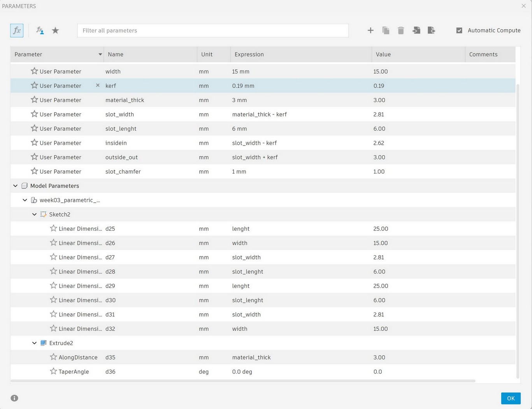Screen dimensions: 532x409
Task: Select the '15 mm' expression for width
Action: coord(241,72)
